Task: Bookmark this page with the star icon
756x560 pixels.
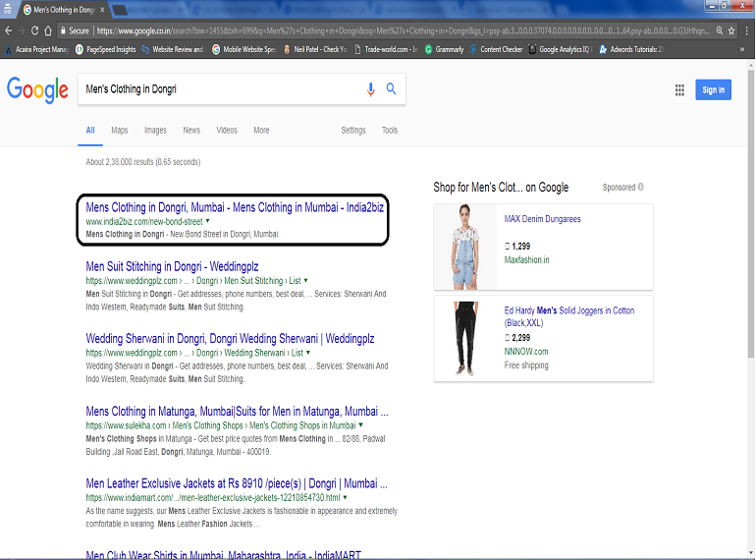Action: (x=731, y=30)
